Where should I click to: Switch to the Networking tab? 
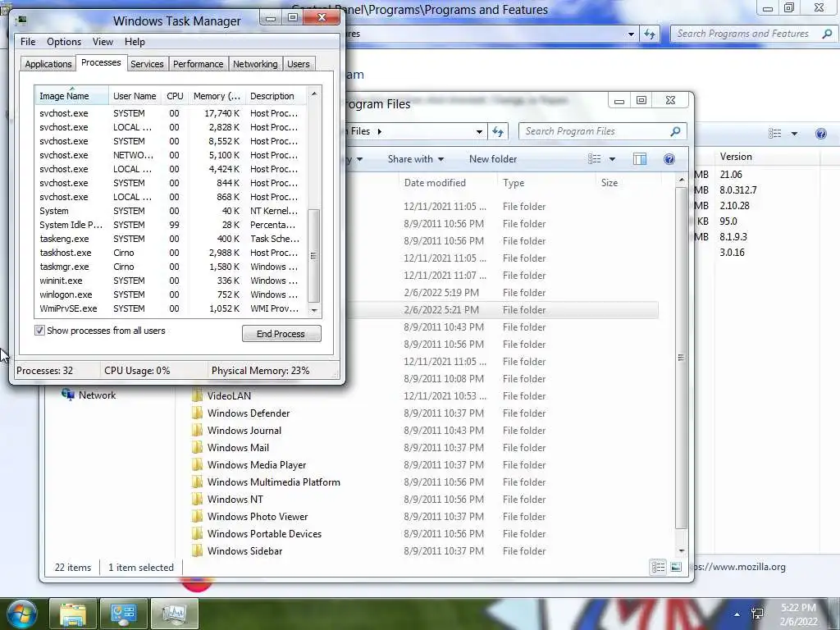point(255,64)
